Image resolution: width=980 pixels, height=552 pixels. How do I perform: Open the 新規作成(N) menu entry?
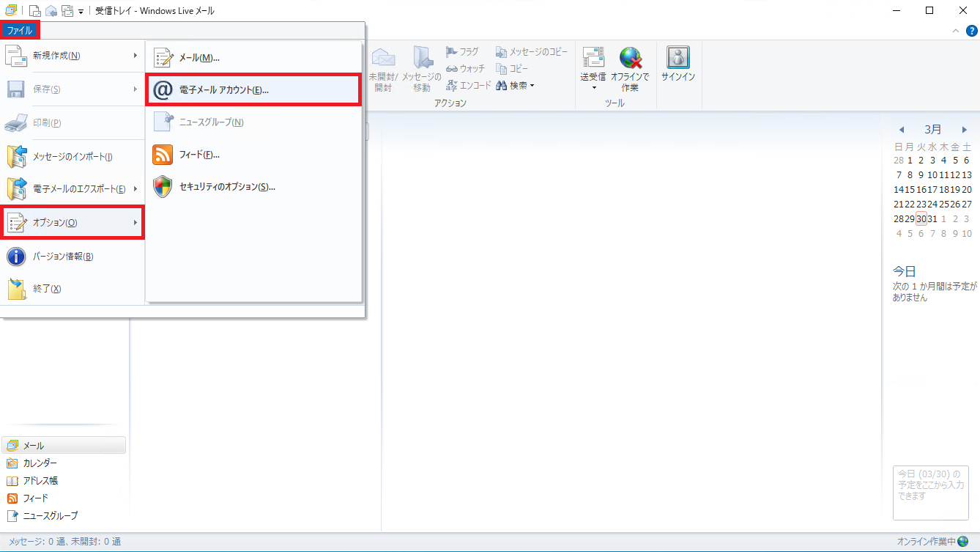[72, 56]
